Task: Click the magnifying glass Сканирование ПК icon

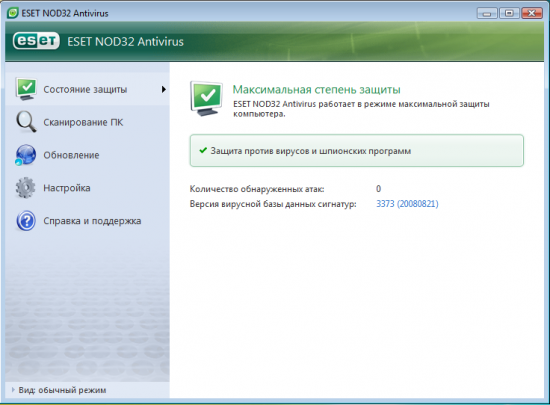Action: [x=26, y=122]
